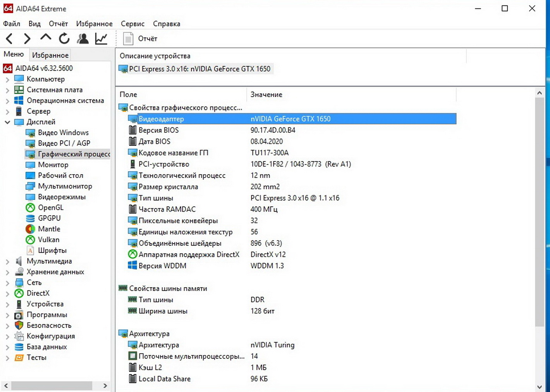Screen dimensions: 550x392
Task: Open the Избранное menu in the menu bar
Action: point(94,24)
